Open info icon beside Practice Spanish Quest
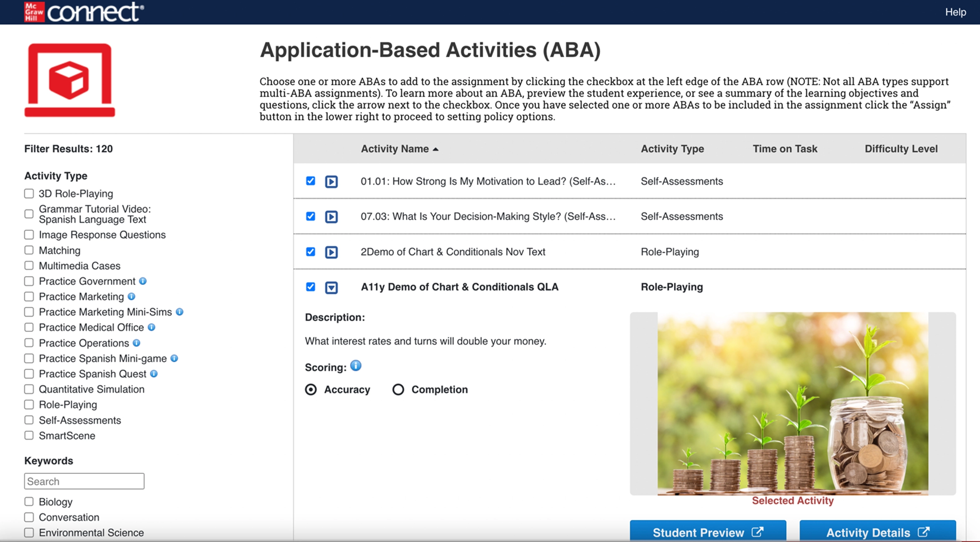 (154, 374)
